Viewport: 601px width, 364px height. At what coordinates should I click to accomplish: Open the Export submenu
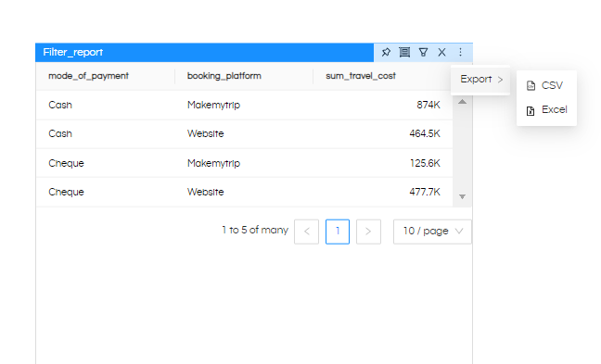pos(480,80)
